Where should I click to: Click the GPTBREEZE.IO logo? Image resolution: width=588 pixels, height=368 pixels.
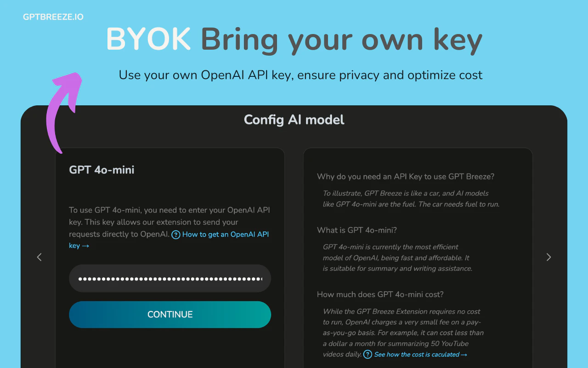coord(53,17)
